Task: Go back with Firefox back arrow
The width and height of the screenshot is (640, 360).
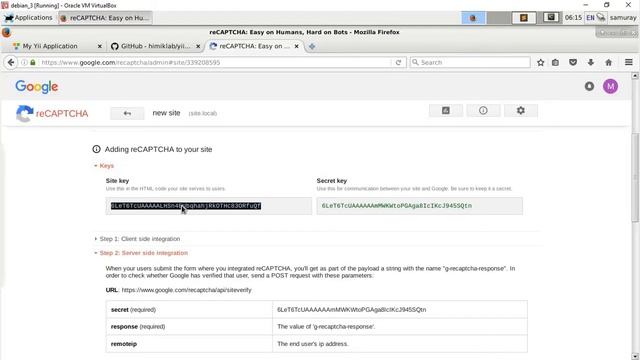Action: (x=11, y=62)
